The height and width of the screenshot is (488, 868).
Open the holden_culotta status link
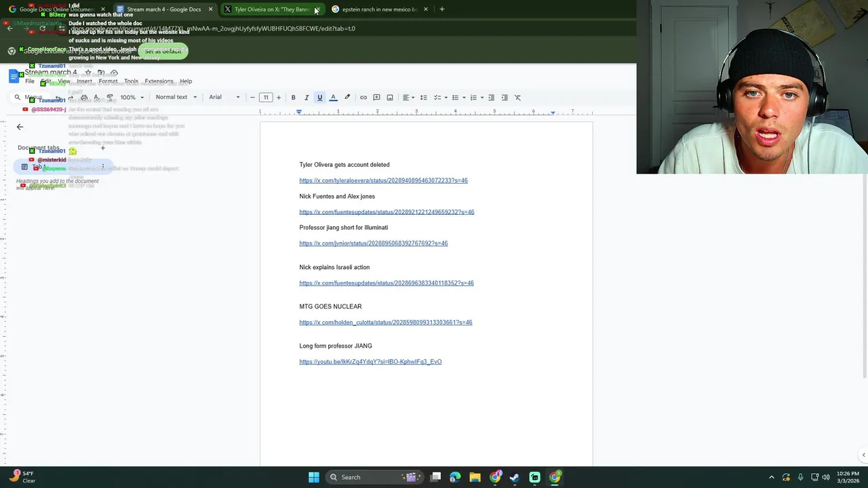pos(386,323)
